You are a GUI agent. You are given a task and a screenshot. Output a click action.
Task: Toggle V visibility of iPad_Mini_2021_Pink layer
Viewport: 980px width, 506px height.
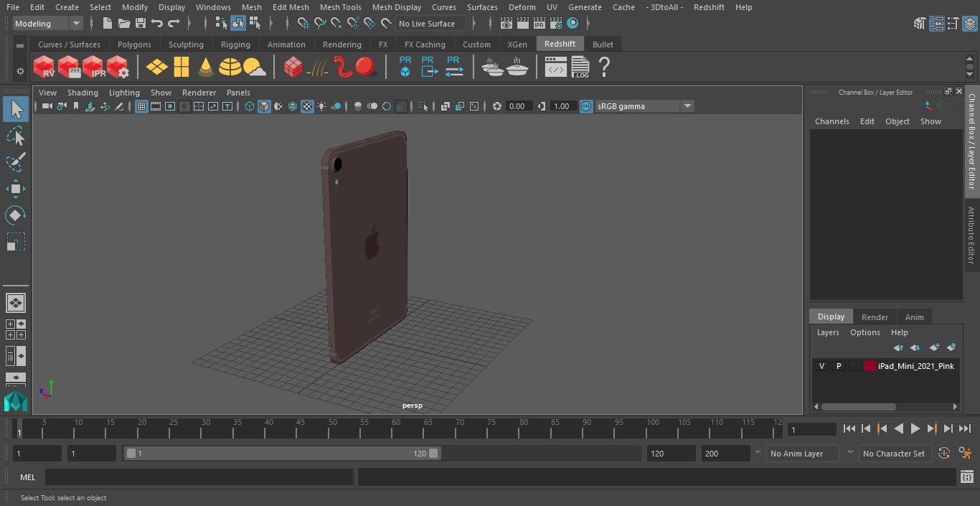coord(821,366)
